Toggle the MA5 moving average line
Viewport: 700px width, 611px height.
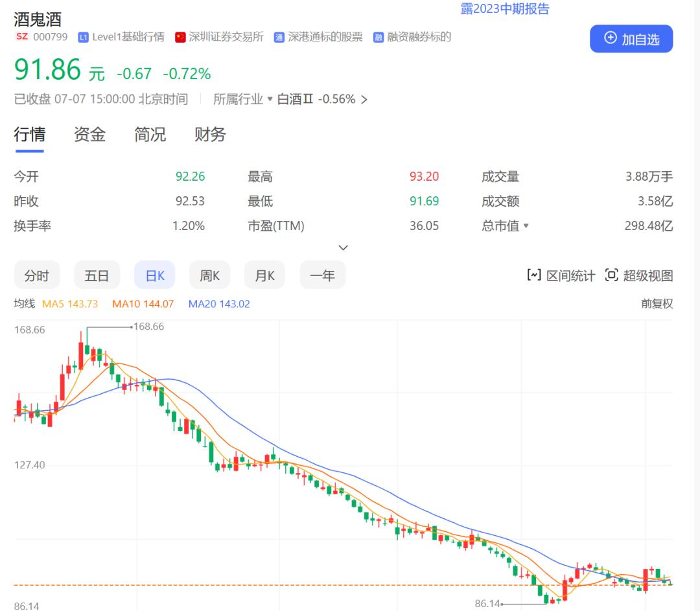coord(71,303)
